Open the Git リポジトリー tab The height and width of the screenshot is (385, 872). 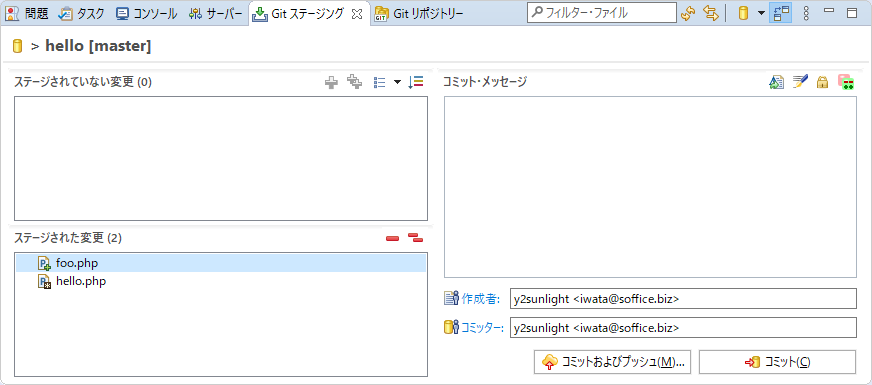pyautogui.click(x=419, y=13)
